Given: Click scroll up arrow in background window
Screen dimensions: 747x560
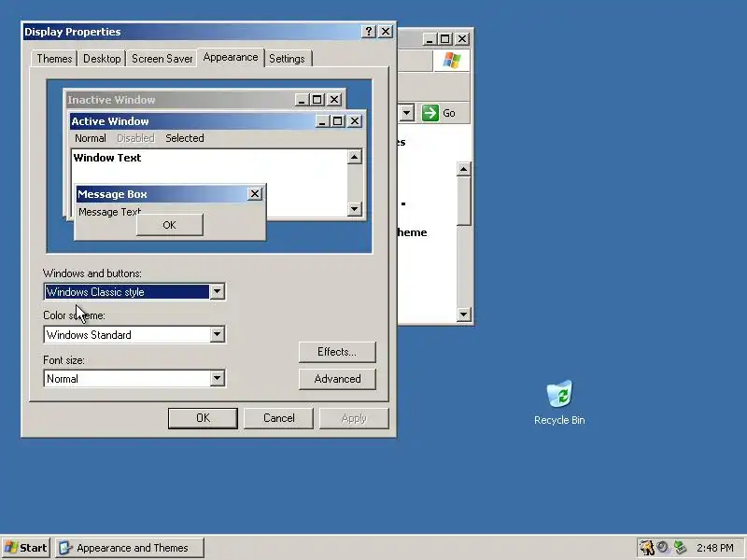Looking at the screenshot, I should (463, 169).
